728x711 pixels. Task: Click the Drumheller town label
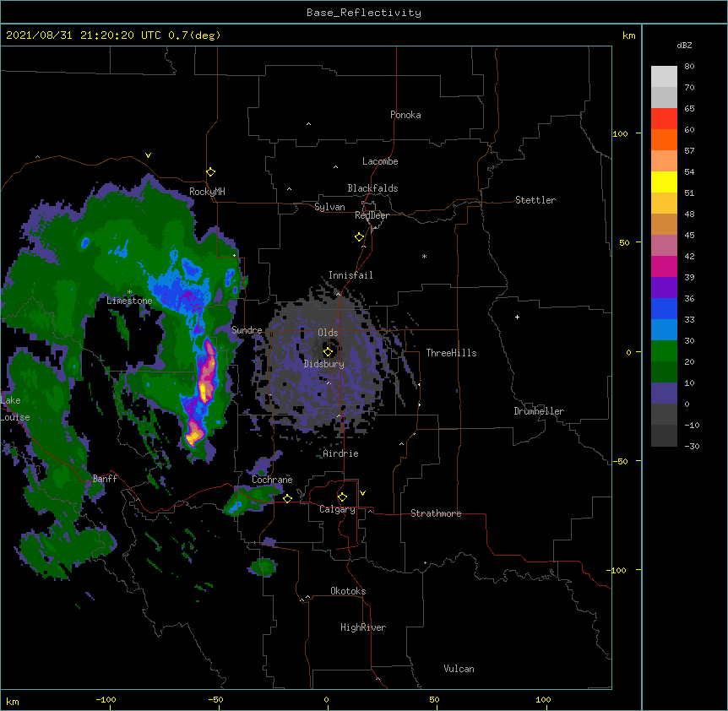click(539, 411)
